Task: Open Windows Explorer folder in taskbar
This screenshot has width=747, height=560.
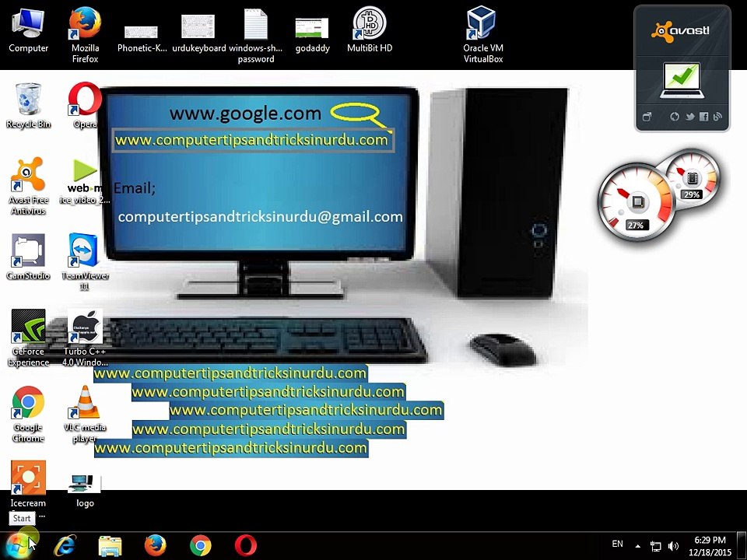Action: [110, 546]
